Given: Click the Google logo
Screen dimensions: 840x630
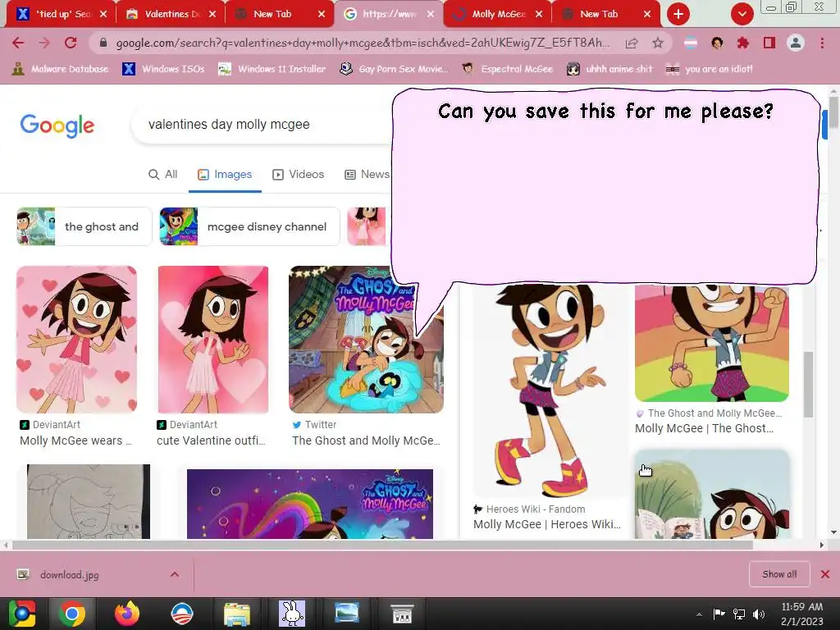Looking at the screenshot, I should pyautogui.click(x=57, y=126).
